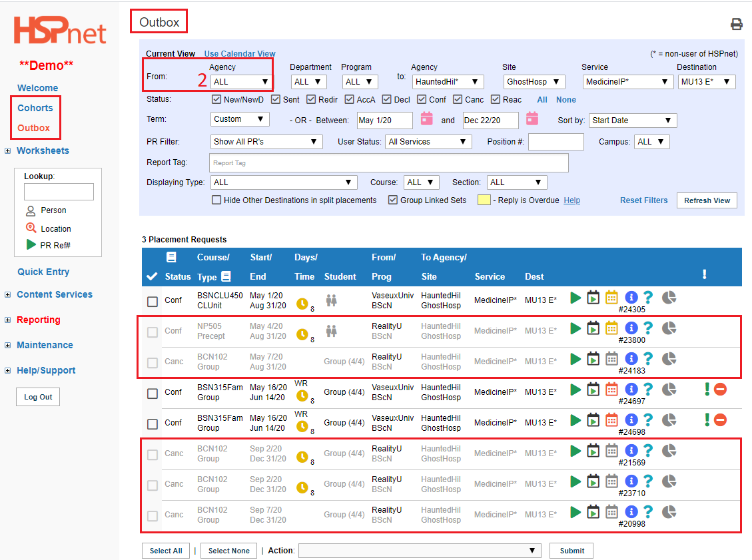Click the Report Tag input field
Image resolution: width=752 pixels, height=560 pixels.
(x=389, y=163)
